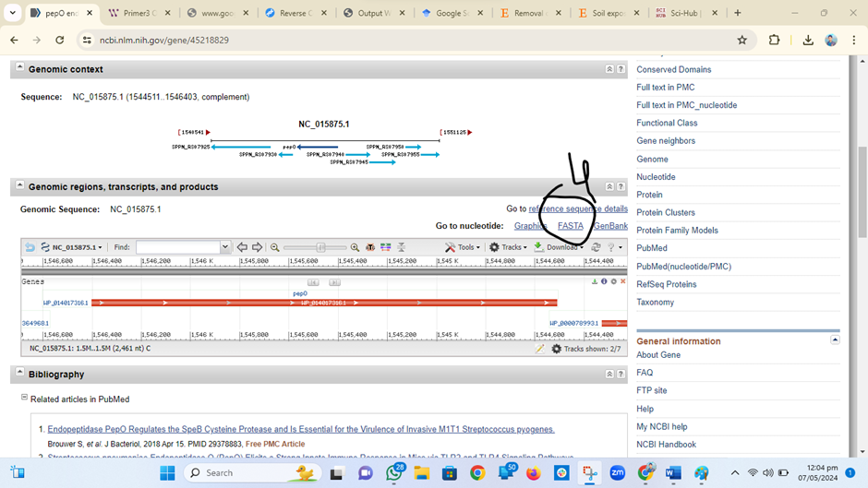Zoom in with the plus magnifier icon
868x488 pixels.
pos(355,247)
